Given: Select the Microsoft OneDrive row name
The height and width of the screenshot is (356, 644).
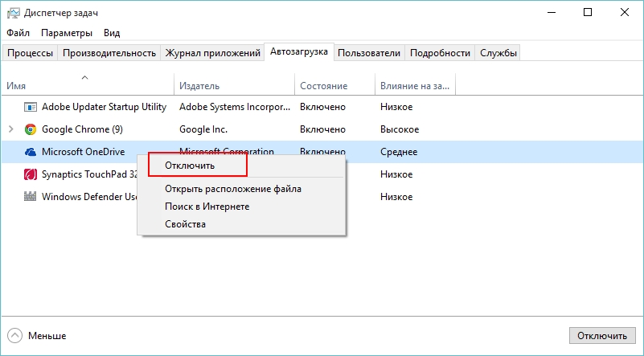Looking at the screenshot, I should point(84,152).
